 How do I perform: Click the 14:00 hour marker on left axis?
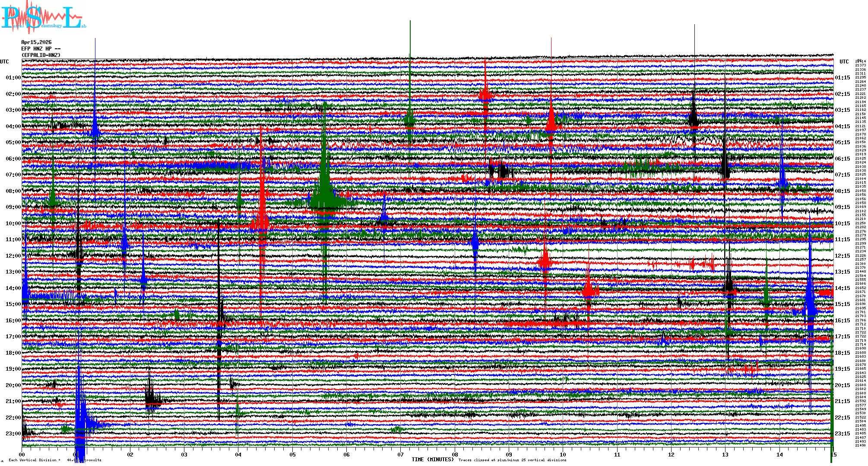(13, 288)
